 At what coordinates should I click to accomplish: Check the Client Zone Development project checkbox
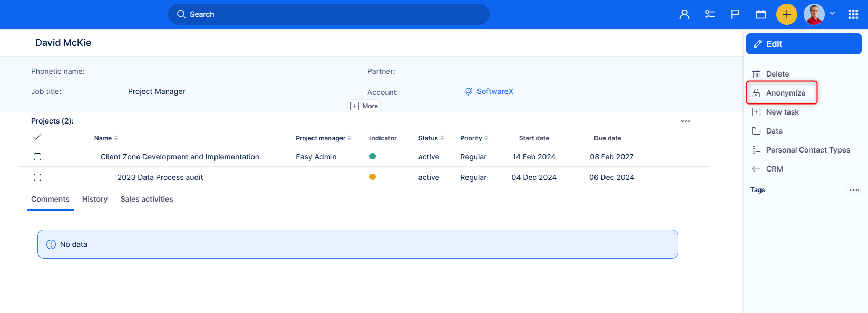point(37,157)
